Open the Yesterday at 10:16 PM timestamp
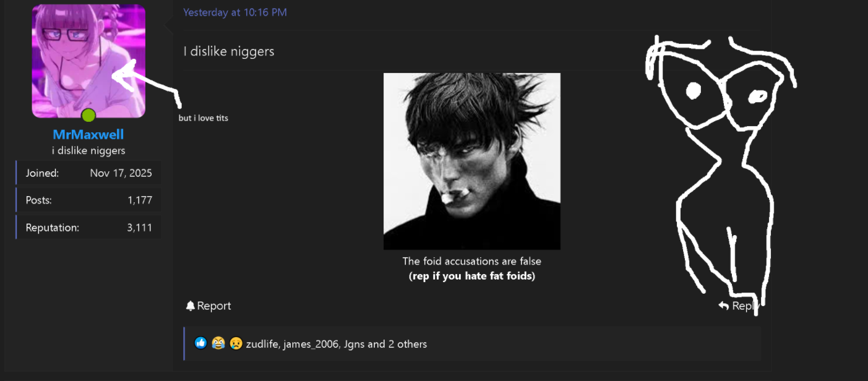This screenshot has width=868, height=381. (x=235, y=12)
